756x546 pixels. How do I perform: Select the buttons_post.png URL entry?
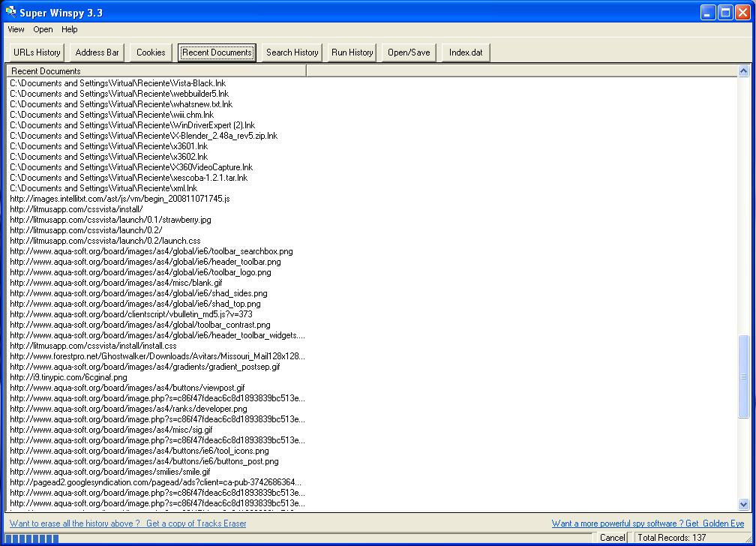[x=144, y=461]
